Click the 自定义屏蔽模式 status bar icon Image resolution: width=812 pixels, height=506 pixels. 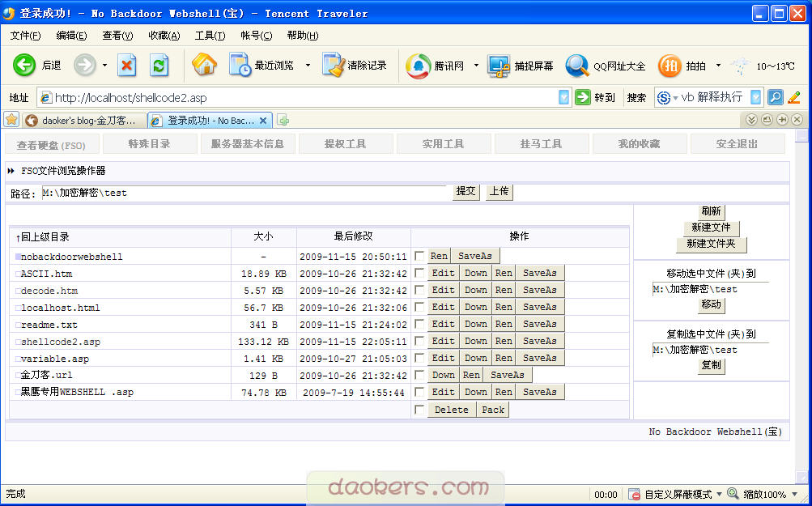pyautogui.click(x=635, y=494)
